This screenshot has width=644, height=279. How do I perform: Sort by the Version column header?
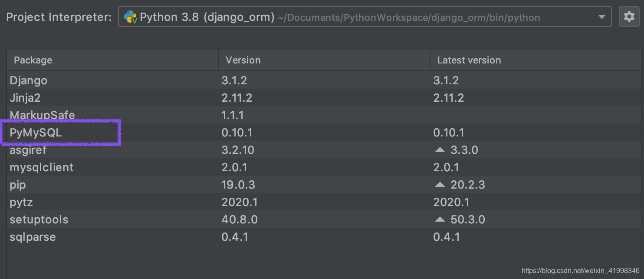coord(243,60)
